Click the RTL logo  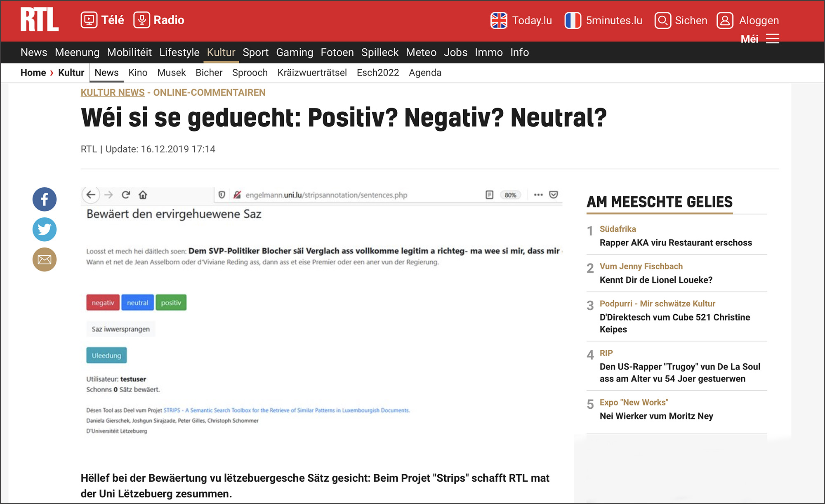click(x=40, y=20)
